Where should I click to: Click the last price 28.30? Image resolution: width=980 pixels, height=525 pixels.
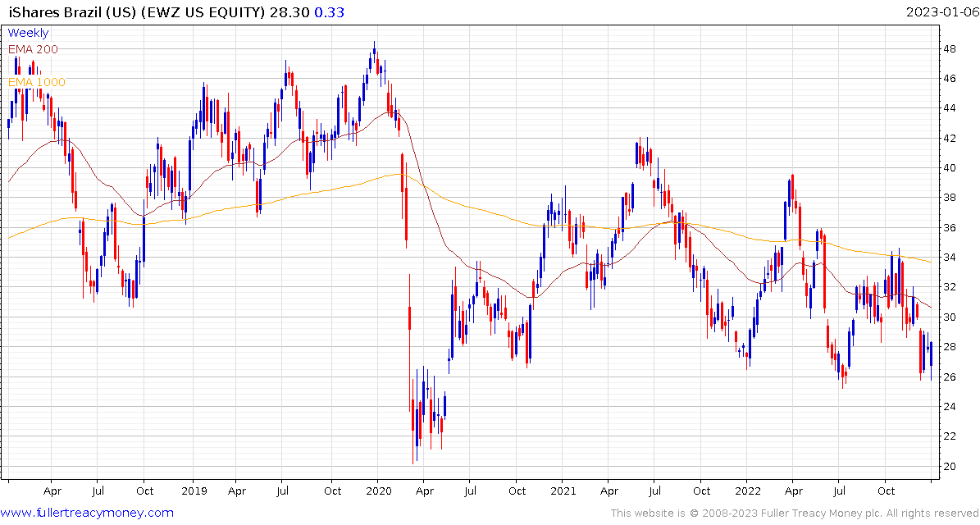(x=289, y=11)
